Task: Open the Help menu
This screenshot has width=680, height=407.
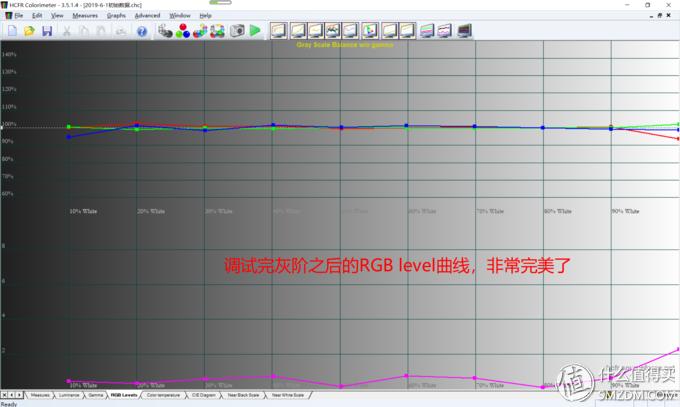Action: coord(206,16)
